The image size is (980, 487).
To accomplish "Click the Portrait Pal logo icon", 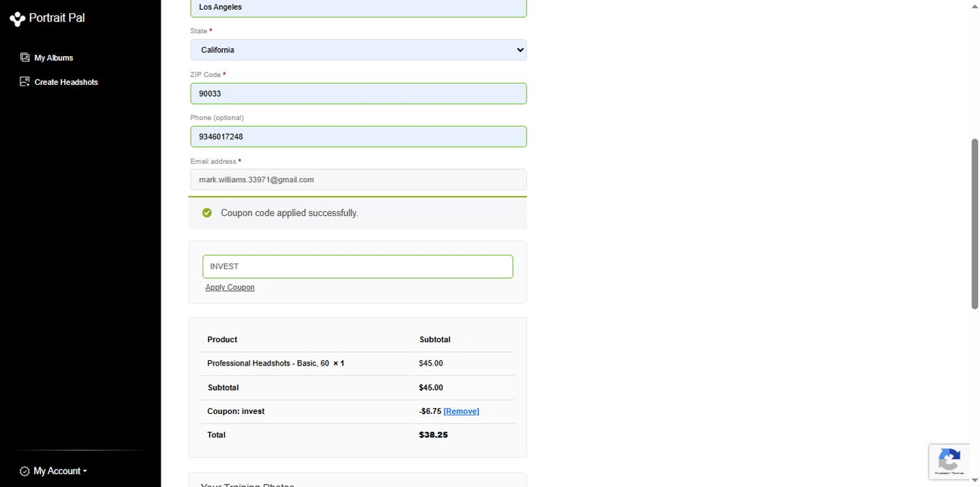I will point(18,19).
